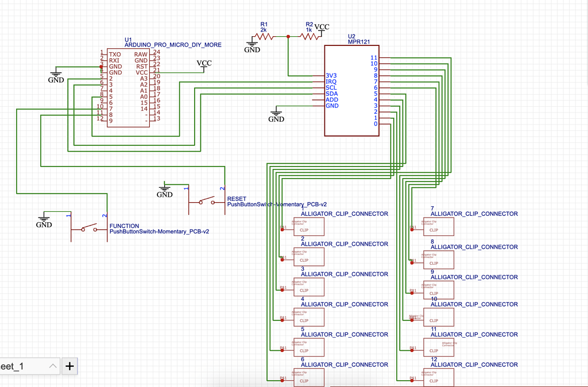Select the RESET push button switch symbol

[207, 202]
